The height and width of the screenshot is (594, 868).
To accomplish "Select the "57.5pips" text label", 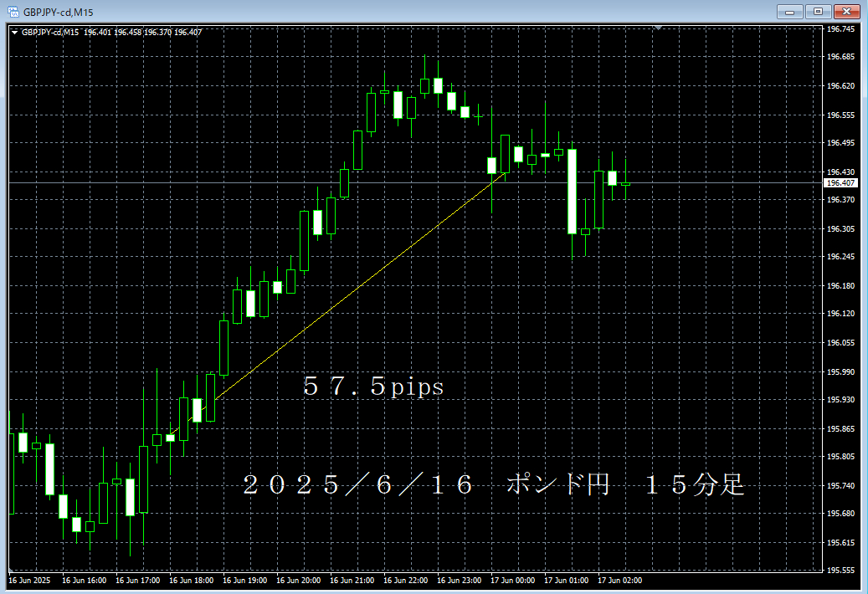I will (x=373, y=387).
